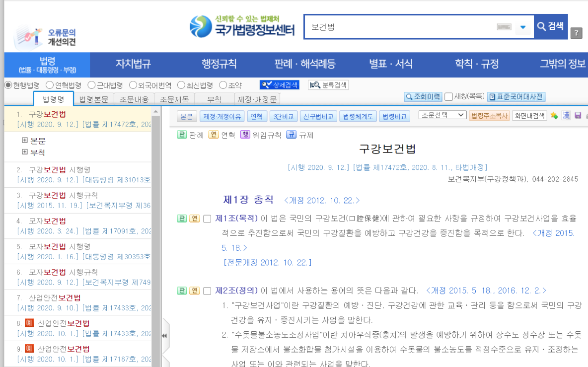This screenshot has height=367, width=588.
Task: Click the 법령체계도 toolbar button
Action: (x=358, y=116)
